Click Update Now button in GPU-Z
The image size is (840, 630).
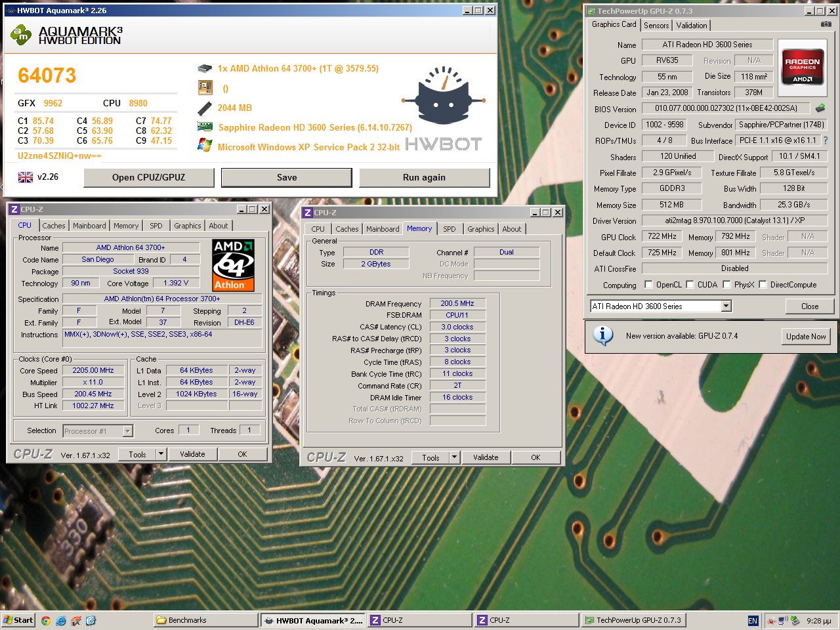[806, 336]
